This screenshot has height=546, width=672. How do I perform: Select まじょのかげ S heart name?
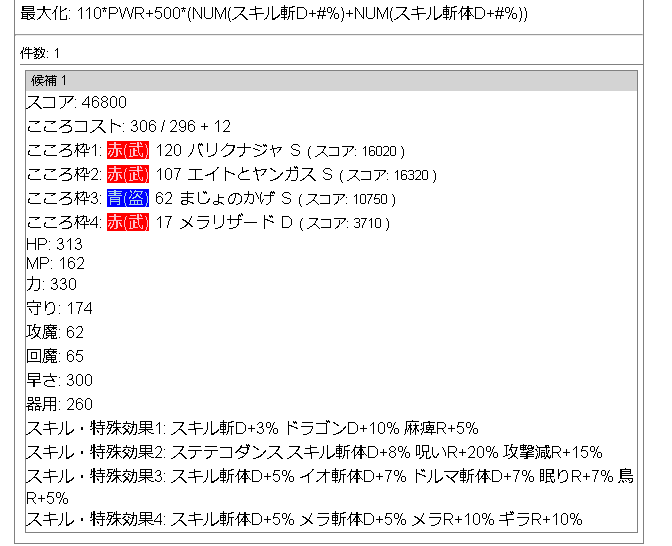click(x=235, y=198)
